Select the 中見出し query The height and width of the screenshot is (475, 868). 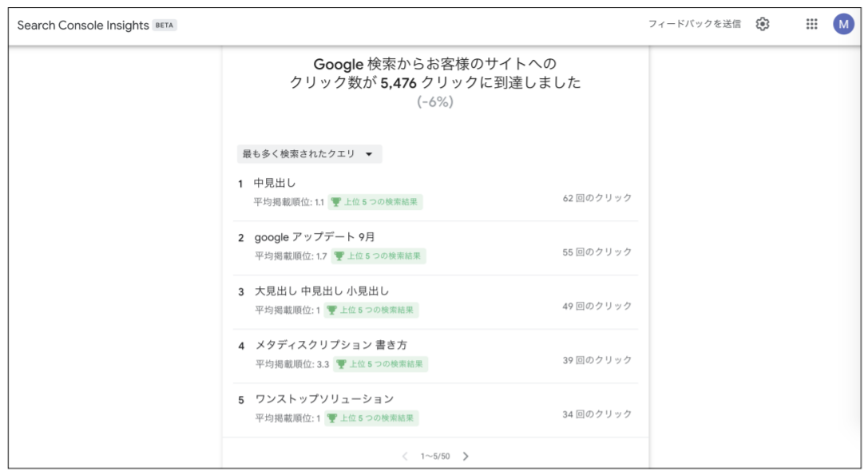[275, 183]
